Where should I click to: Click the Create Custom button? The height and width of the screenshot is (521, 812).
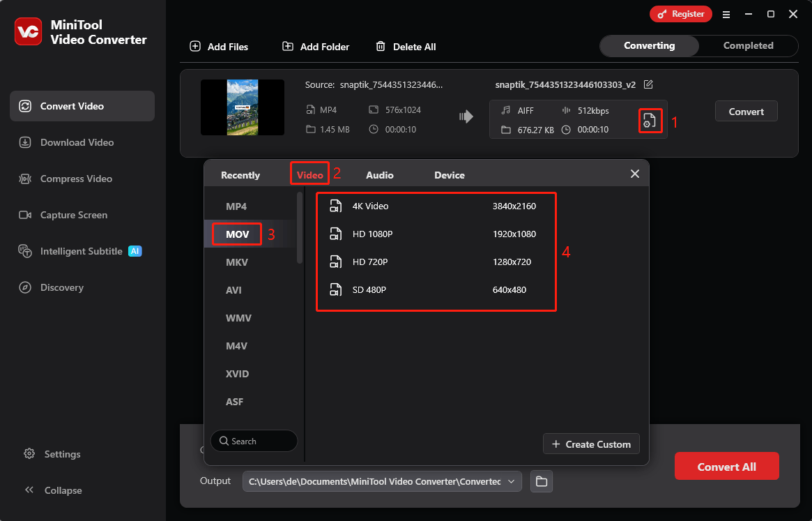click(x=591, y=444)
